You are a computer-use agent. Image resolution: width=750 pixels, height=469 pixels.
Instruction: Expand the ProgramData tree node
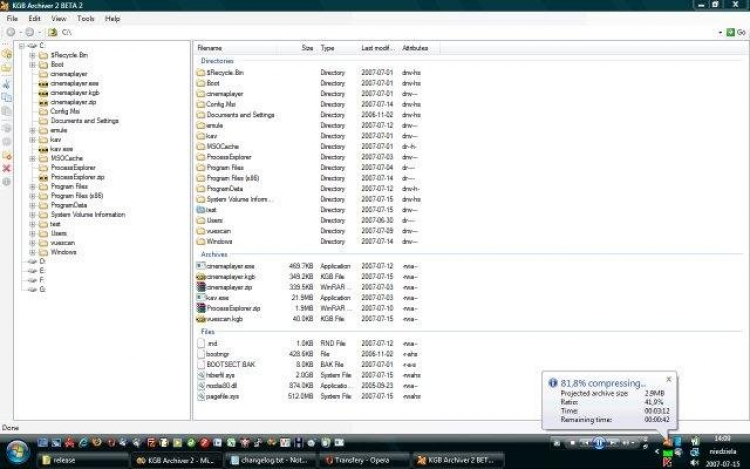[32, 205]
